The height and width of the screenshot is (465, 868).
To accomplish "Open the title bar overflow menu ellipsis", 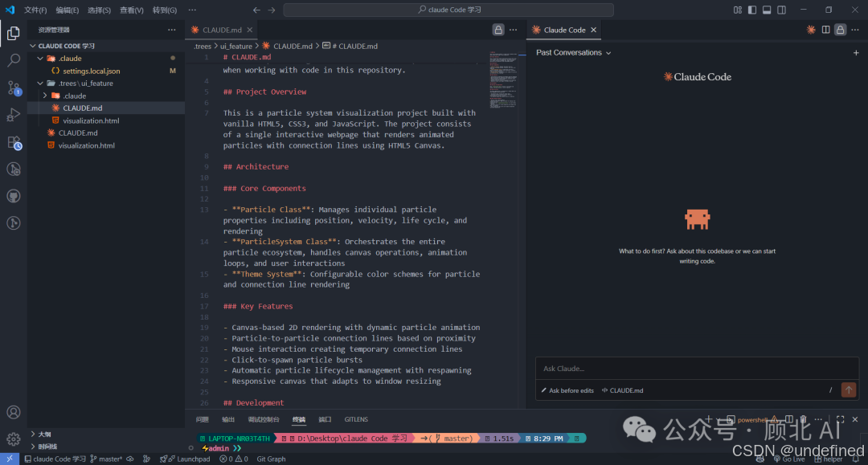I will click(192, 10).
